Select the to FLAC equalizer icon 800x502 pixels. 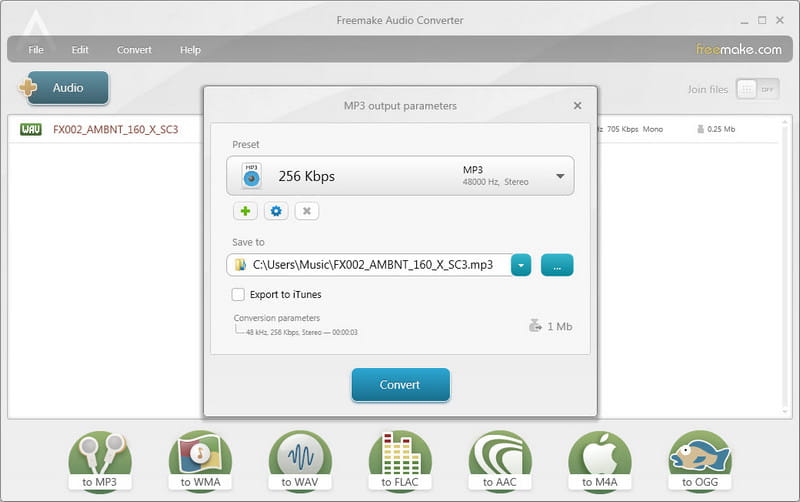(x=400, y=461)
